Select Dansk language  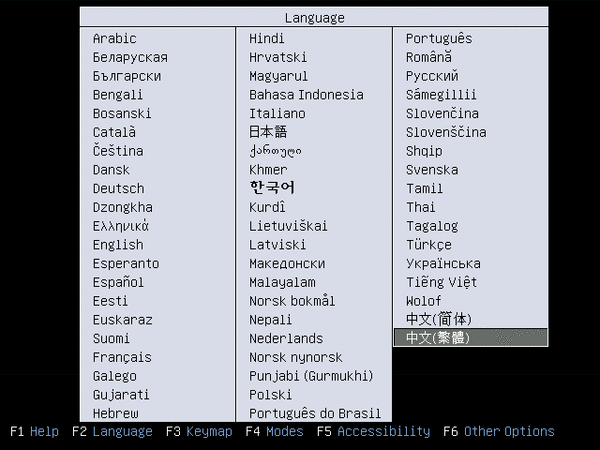point(111,170)
